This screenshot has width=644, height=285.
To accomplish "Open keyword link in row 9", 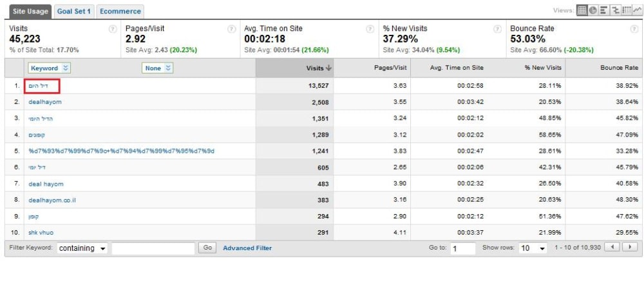I will pyautogui.click(x=34, y=216).
